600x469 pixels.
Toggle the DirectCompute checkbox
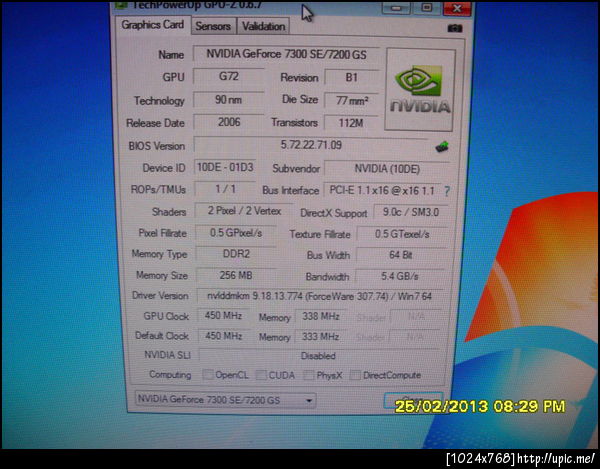click(355, 375)
